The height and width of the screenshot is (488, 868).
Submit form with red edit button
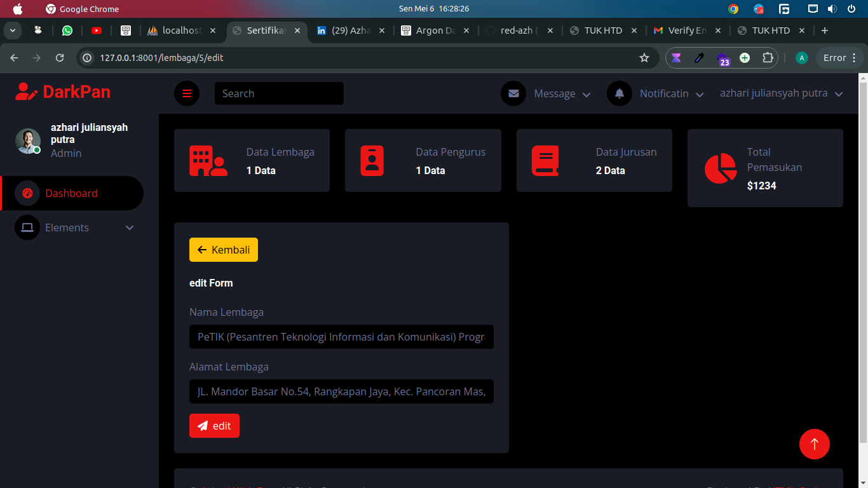coord(214,426)
